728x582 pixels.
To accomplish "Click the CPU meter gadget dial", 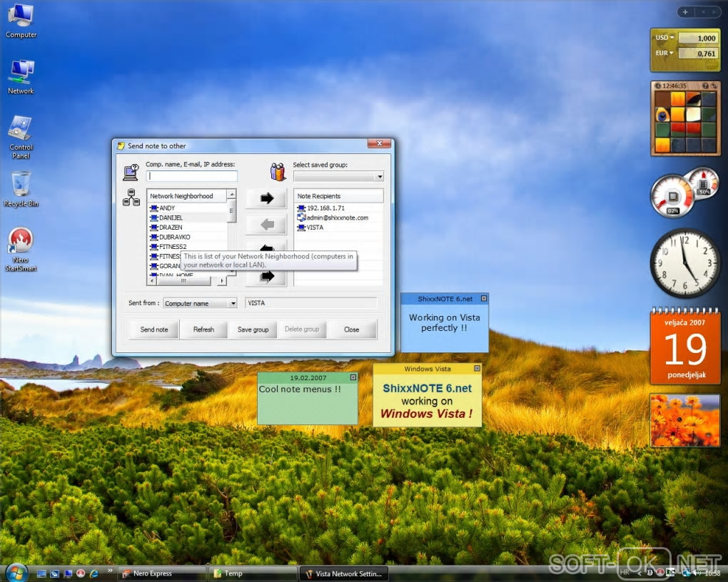I will [x=672, y=197].
